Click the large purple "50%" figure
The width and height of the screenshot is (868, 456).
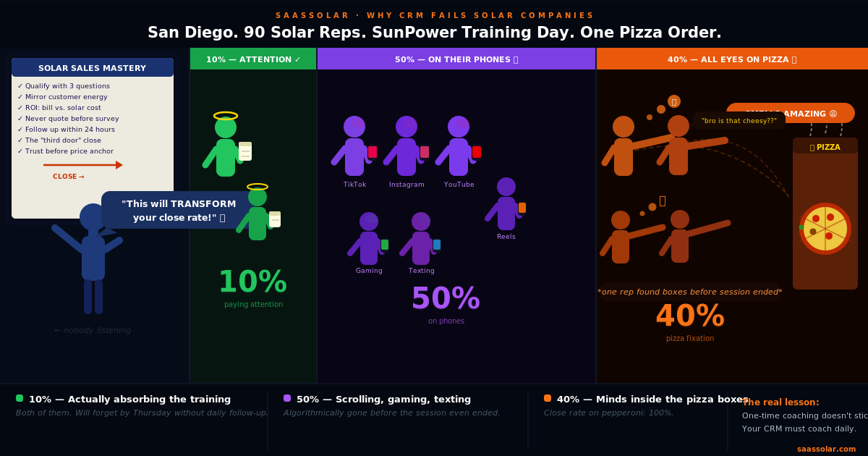[446, 299]
